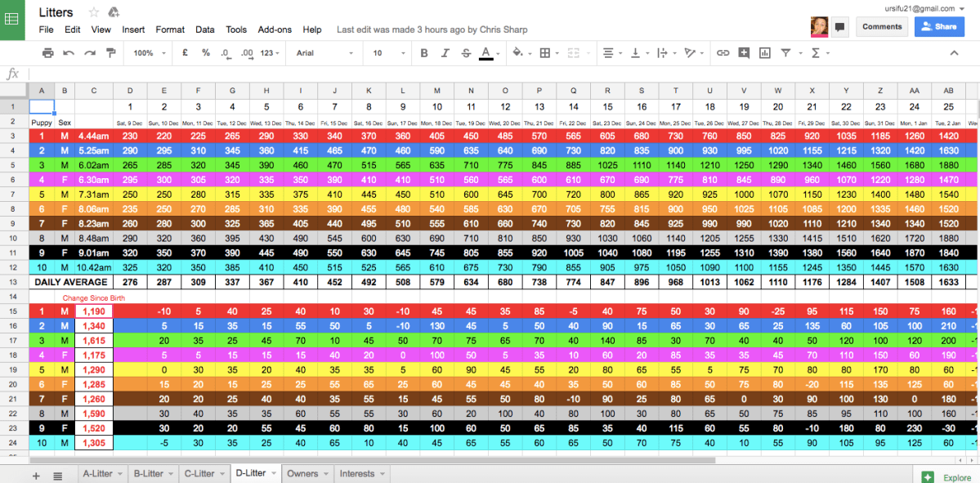The image size is (980, 483).
Task: Click the Print icon in toolbar
Action: click(48, 53)
